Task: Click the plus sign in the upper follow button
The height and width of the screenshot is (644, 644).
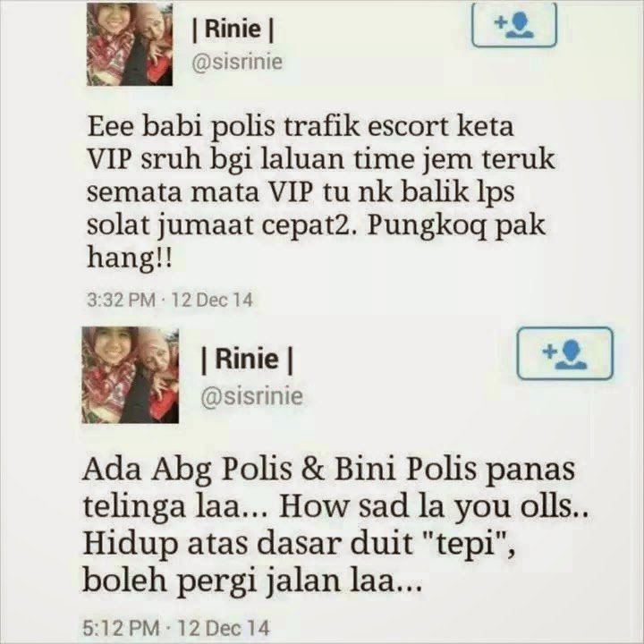Action: click(x=500, y=22)
